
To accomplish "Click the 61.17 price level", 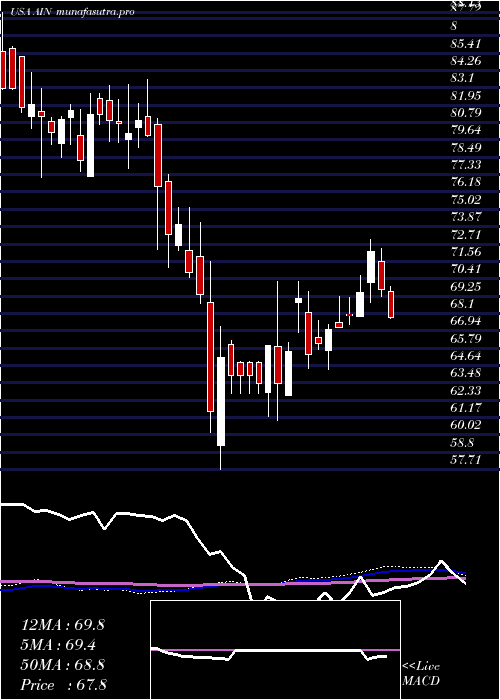I will (466, 408).
